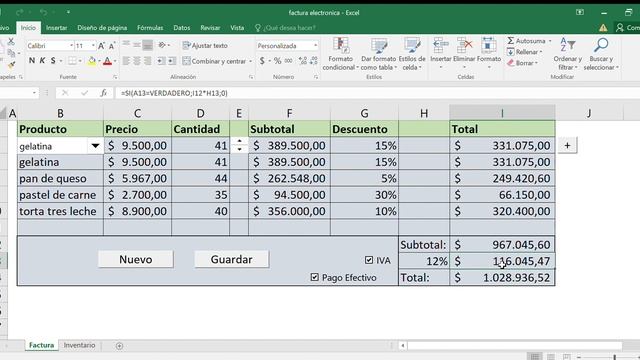Select column I header
Screen dimensions: 640x360
[x=502, y=113]
